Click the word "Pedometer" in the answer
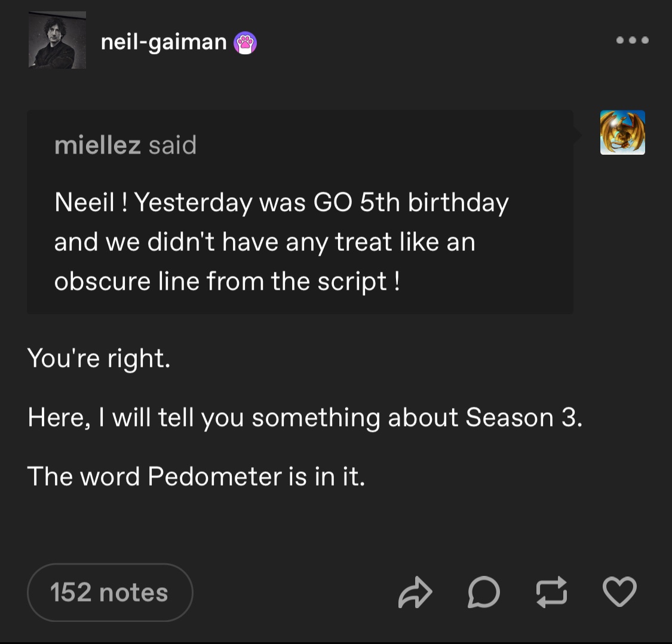Screen dimensions: 672x644 pyautogui.click(x=214, y=476)
